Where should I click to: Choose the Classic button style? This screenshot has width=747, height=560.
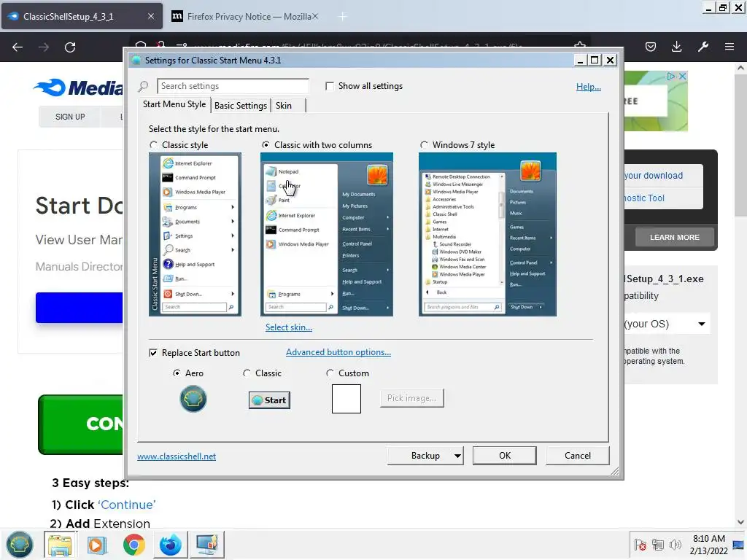point(247,373)
